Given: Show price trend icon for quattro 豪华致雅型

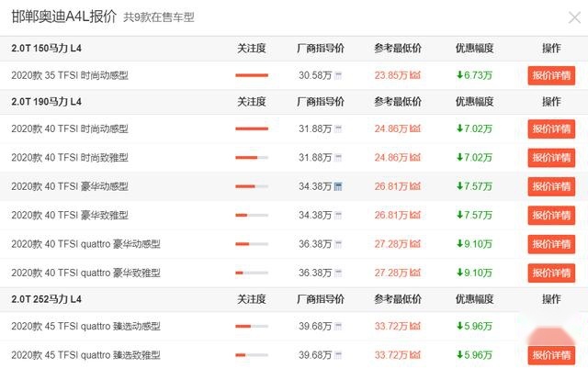Looking at the screenshot, I should pos(415,273).
